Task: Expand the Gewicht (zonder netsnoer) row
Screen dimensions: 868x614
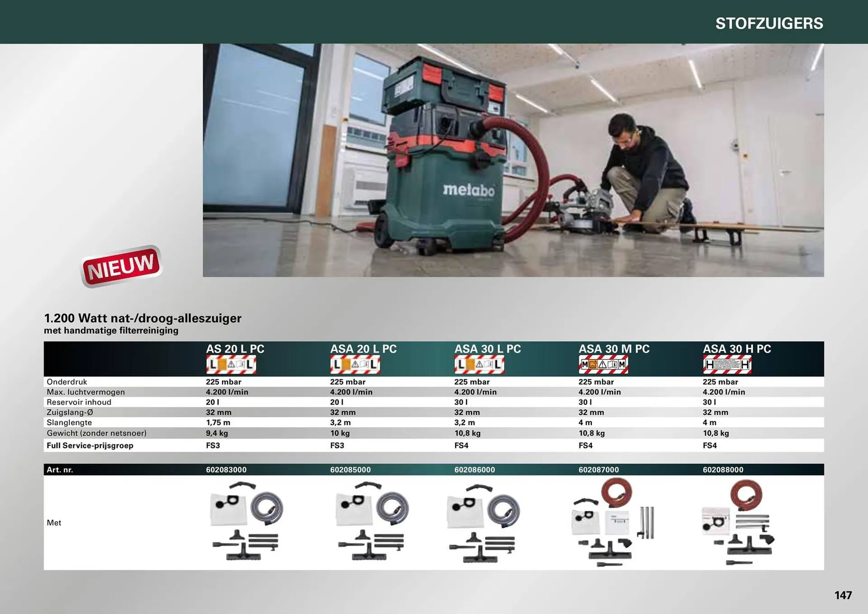Action: 96,433
